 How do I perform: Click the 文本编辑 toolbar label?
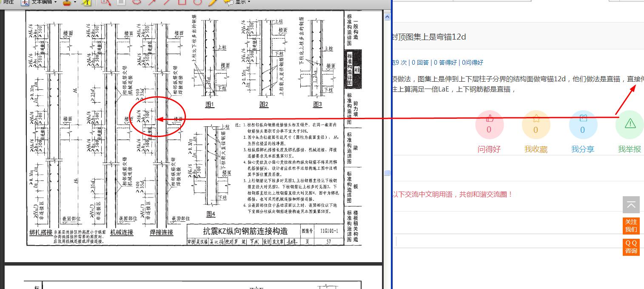42,2
